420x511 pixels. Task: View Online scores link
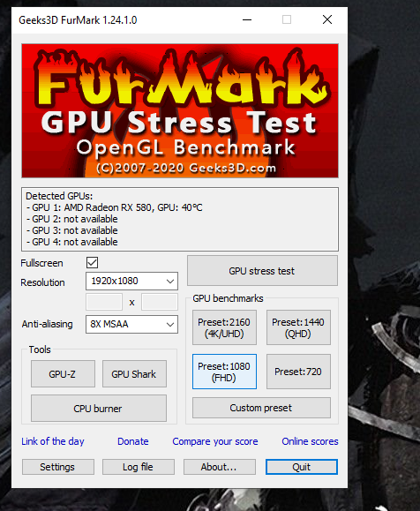(310, 441)
